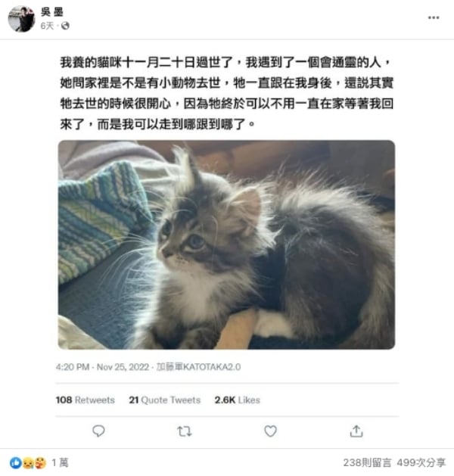View the 108 Retweets list
454x476 pixels.
(86, 400)
